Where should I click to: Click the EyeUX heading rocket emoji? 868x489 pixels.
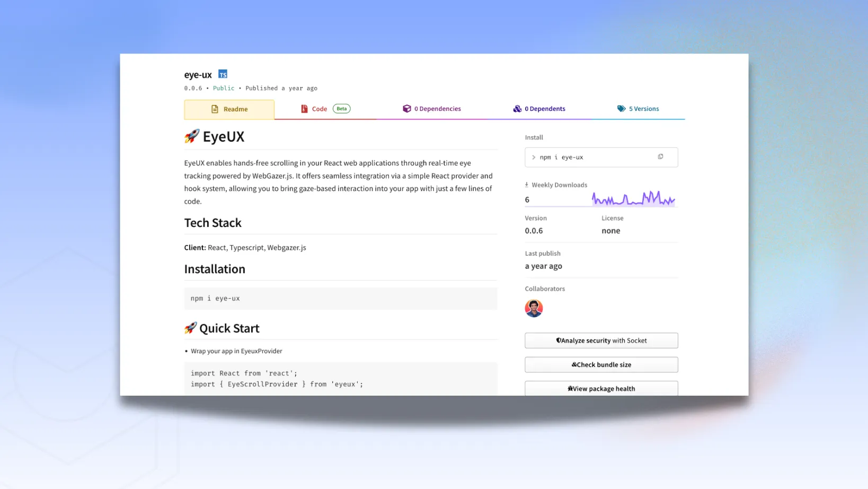(192, 136)
